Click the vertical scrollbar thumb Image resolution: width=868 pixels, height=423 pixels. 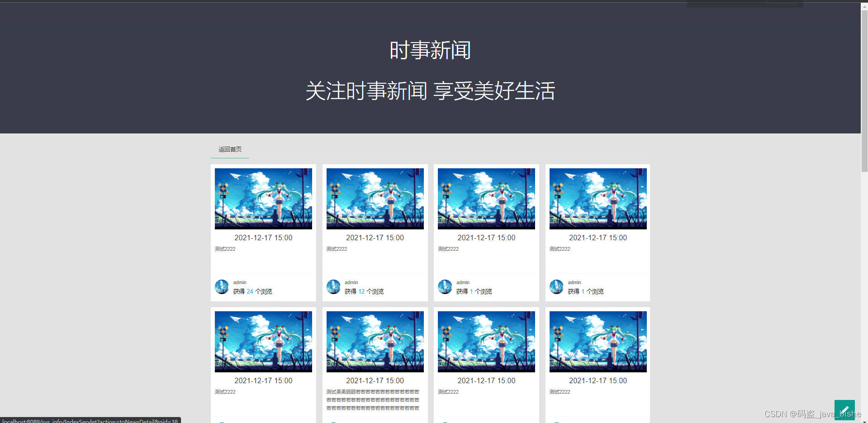click(864, 91)
